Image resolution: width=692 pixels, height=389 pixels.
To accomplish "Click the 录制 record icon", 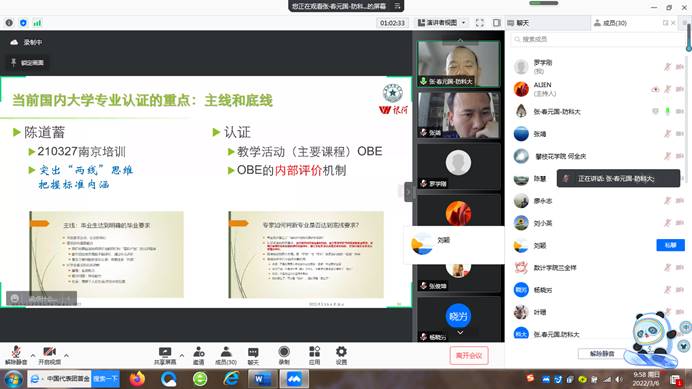I will coord(284,355).
